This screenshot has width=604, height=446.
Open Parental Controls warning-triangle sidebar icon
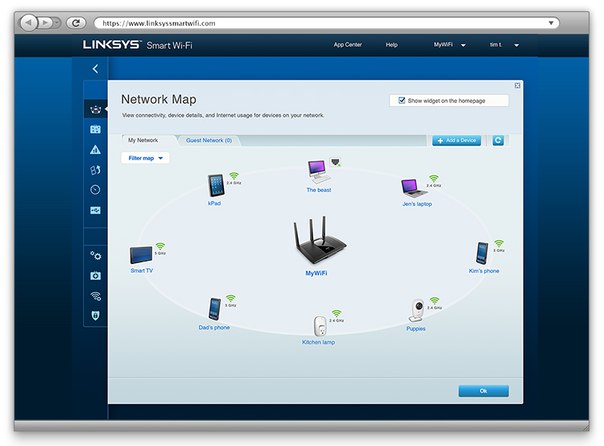pyautogui.click(x=95, y=149)
